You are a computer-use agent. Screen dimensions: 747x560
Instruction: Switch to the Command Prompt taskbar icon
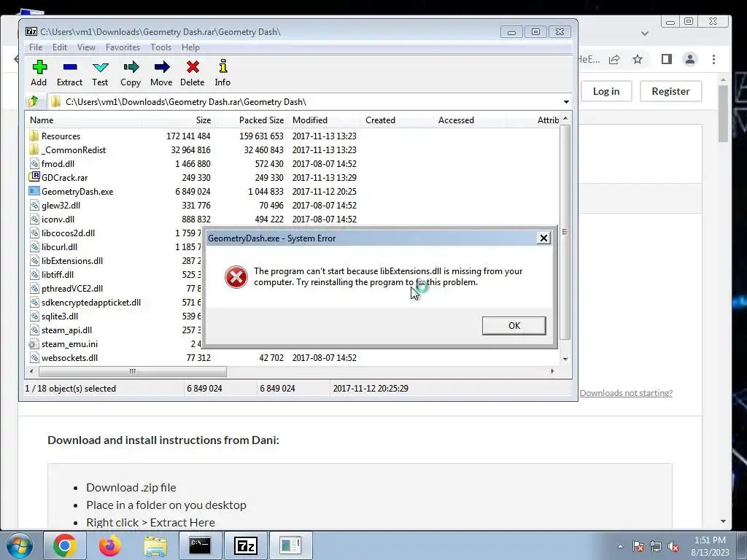click(x=200, y=545)
